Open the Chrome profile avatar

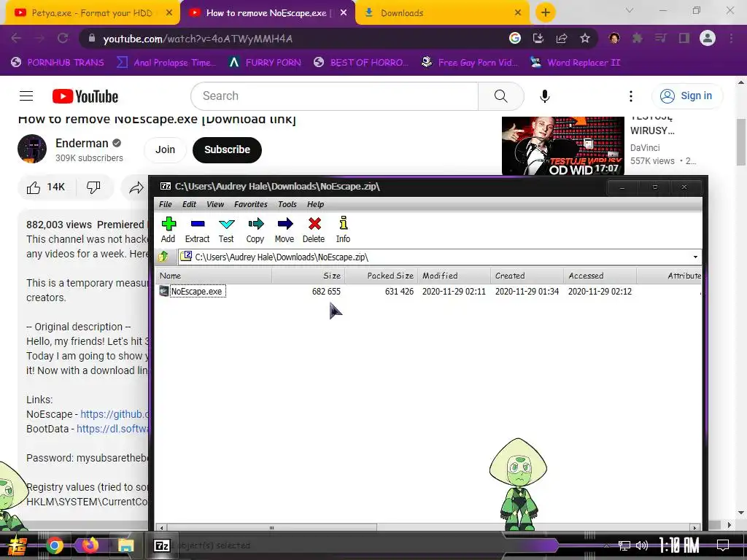pos(708,38)
